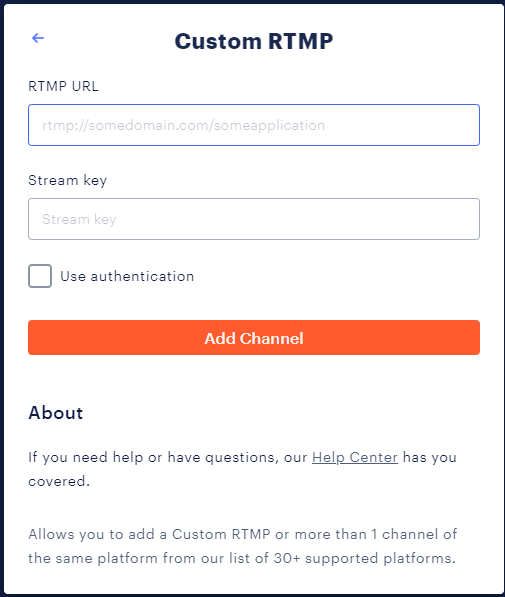
Task: Click the 'RTMP URL' field label
Action: (x=64, y=86)
